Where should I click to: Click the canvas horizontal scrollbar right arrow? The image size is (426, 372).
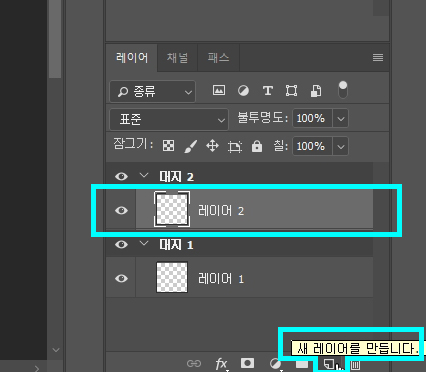(37, 368)
